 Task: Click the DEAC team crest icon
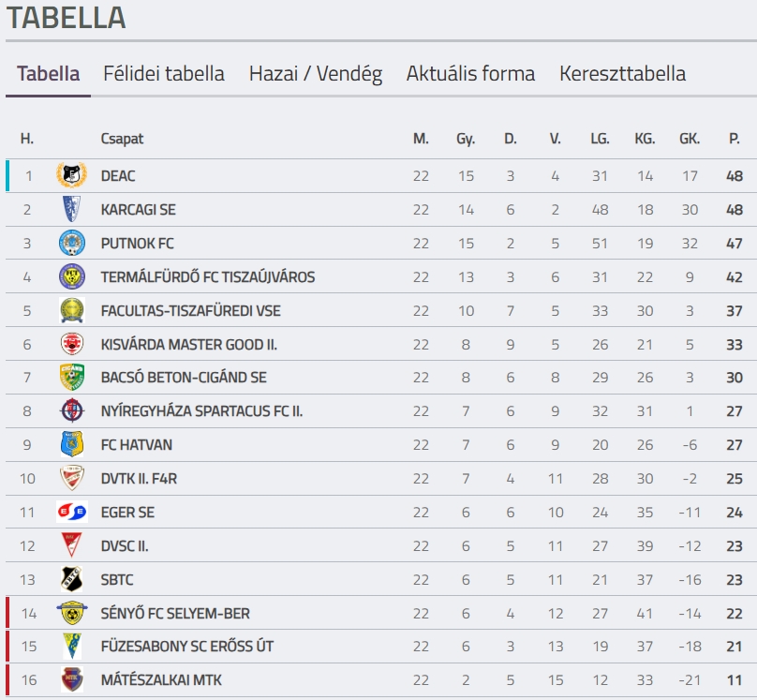(x=71, y=175)
